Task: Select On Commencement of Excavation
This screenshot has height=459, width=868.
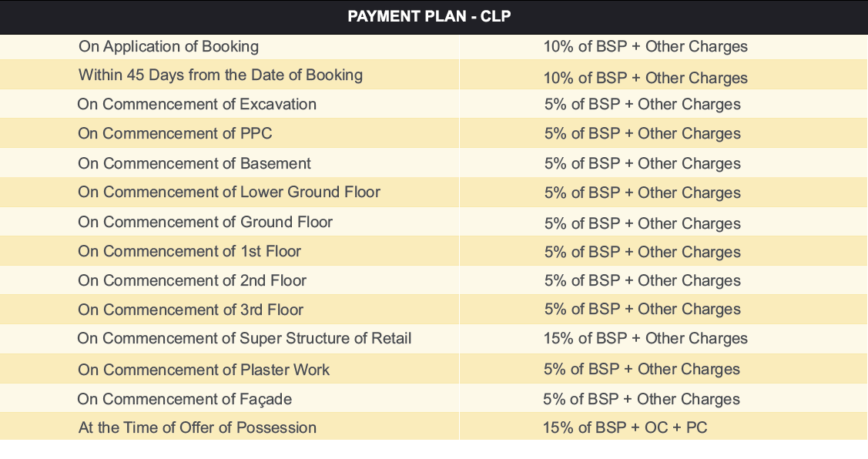Action: pos(196,104)
